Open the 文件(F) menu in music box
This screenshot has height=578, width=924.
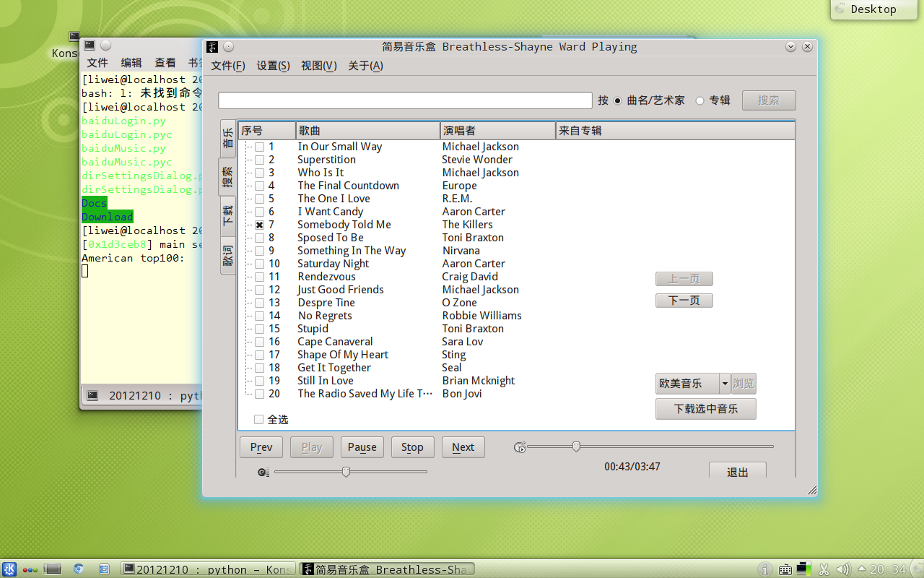click(228, 66)
